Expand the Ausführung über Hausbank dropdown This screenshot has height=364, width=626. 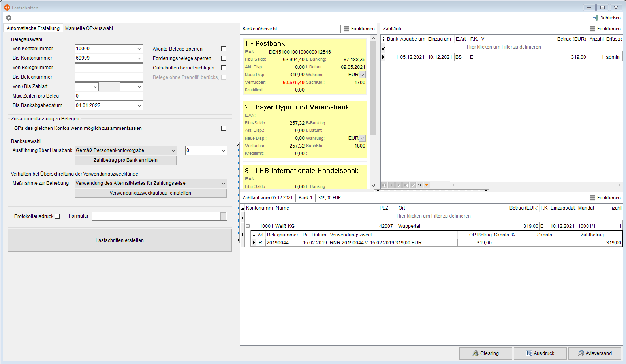pos(173,150)
